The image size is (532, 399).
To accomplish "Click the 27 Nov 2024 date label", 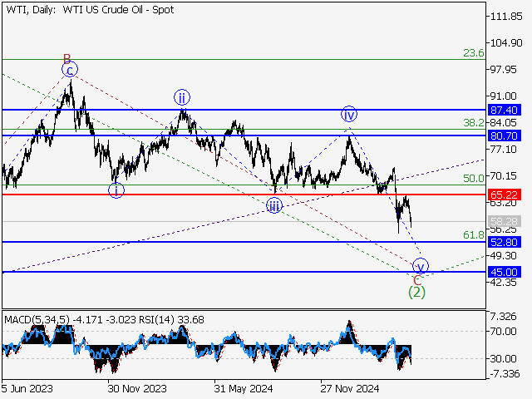I will [350, 388].
